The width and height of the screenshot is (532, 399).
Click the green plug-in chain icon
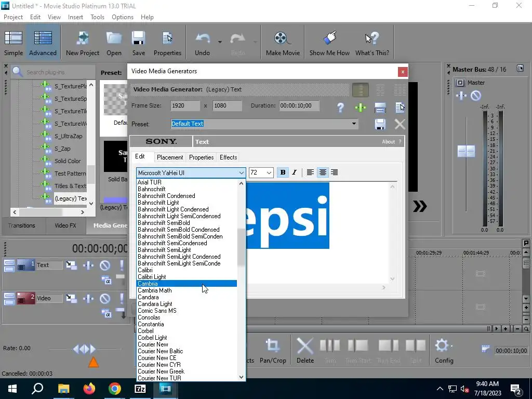pyautogui.click(x=361, y=108)
